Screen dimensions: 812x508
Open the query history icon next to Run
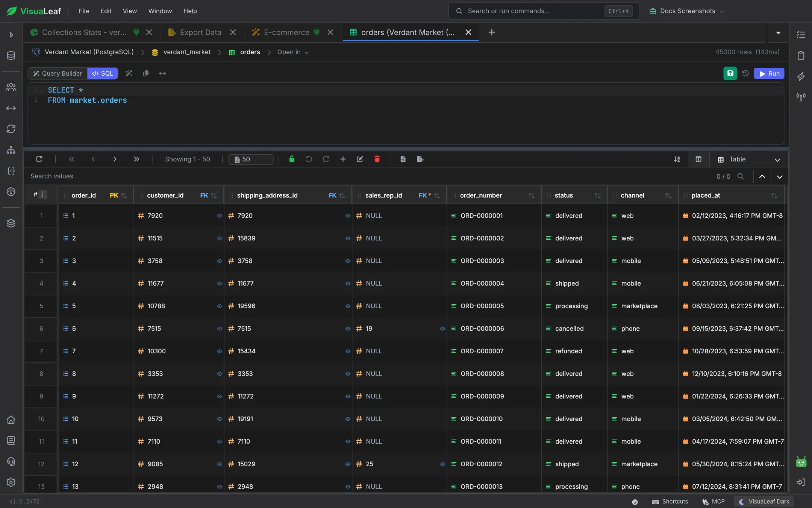click(746, 73)
